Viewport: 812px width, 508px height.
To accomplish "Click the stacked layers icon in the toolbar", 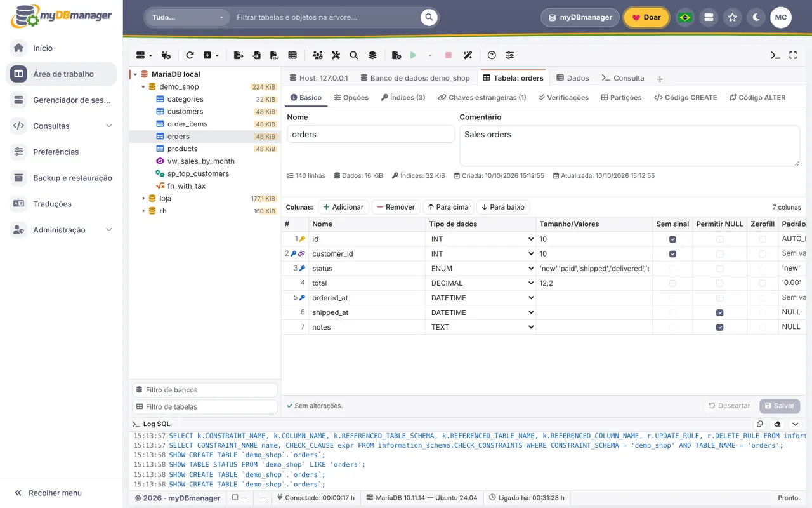I will point(372,55).
